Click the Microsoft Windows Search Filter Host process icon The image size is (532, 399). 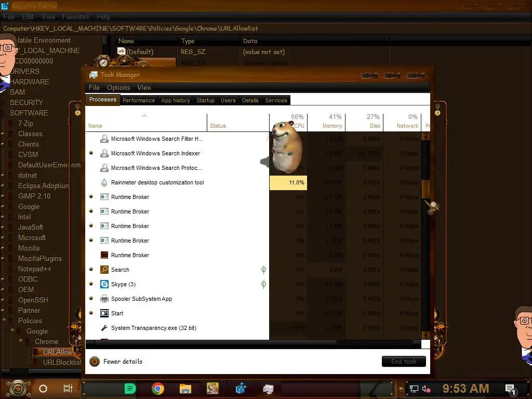click(104, 139)
